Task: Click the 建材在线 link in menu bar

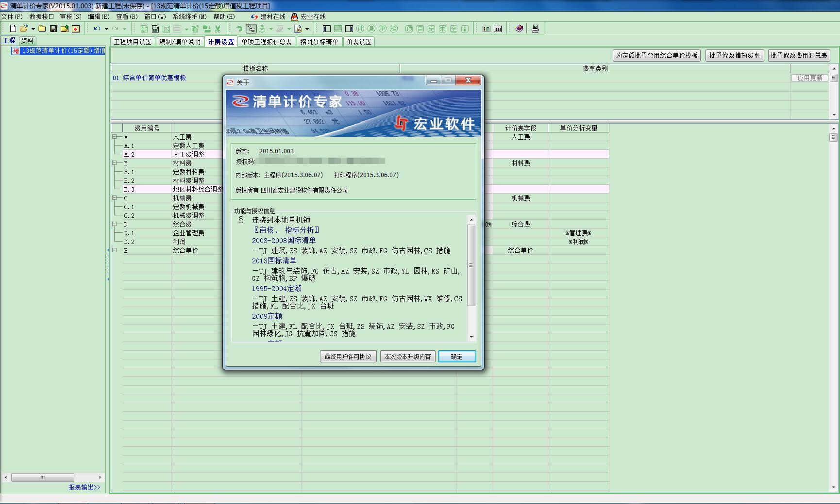Action: (269, 16)
